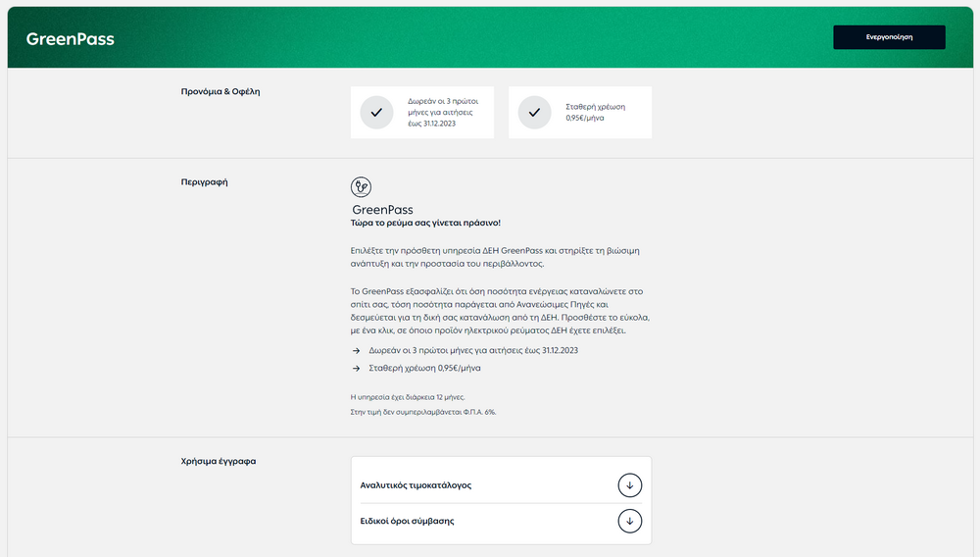Select the Περιγραφή section heading

pos(205,182)
